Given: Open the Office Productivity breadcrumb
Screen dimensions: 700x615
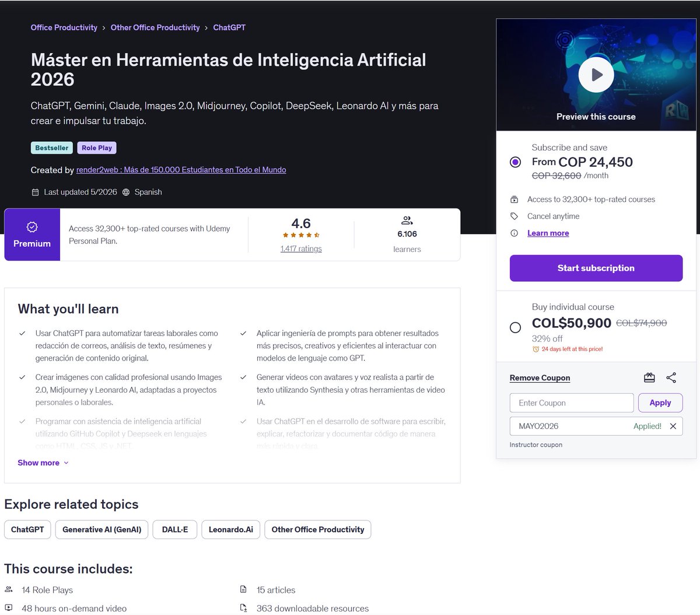Looking at the screenshot, I should point(64,27).
